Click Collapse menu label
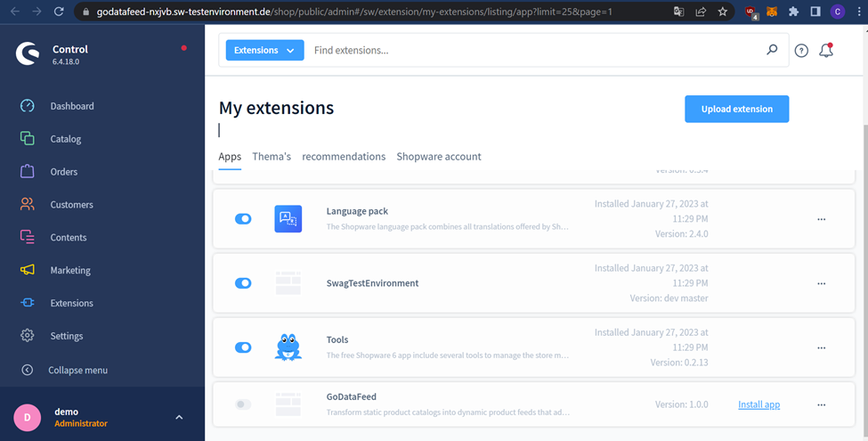Screen dimensions: 868x441 [x=77, y=370]
